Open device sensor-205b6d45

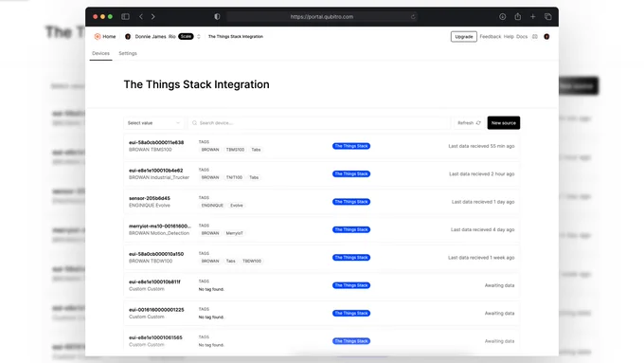[x=322, y=202]
